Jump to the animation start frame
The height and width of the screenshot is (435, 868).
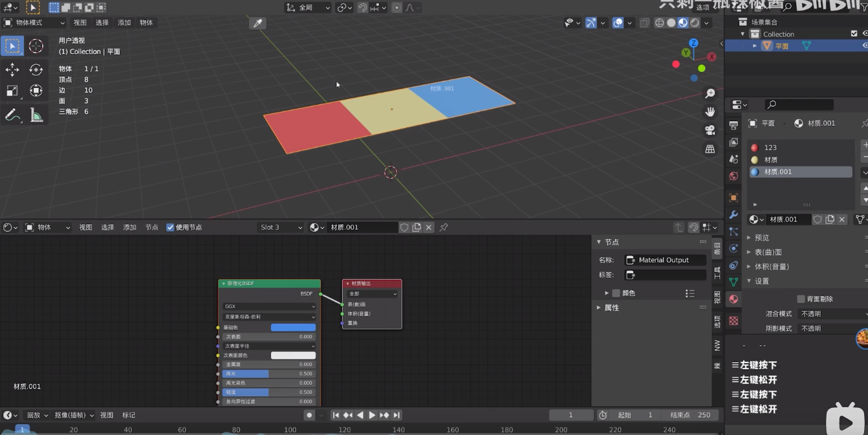tap(336, 415)
